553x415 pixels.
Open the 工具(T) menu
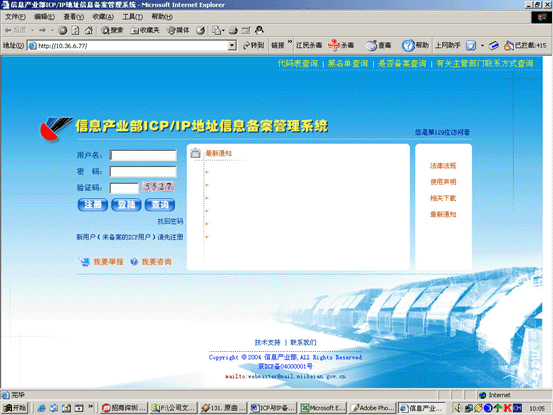coord(133,17)
